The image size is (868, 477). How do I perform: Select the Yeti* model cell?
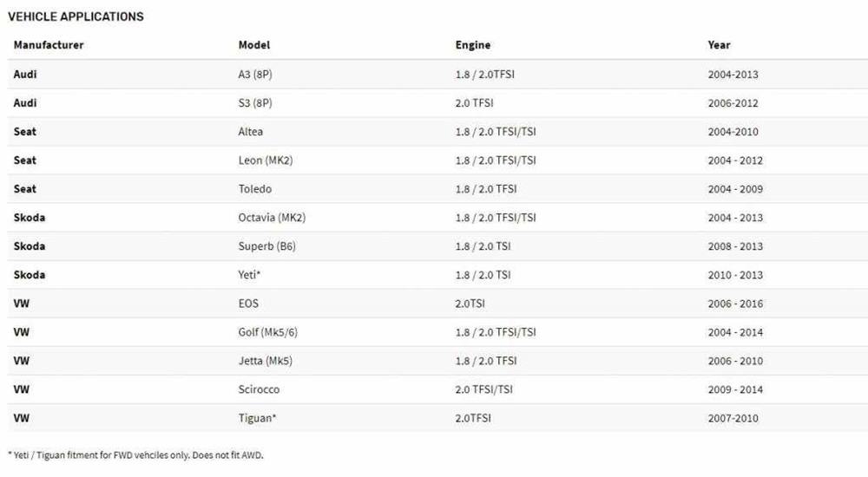point(249,275)
